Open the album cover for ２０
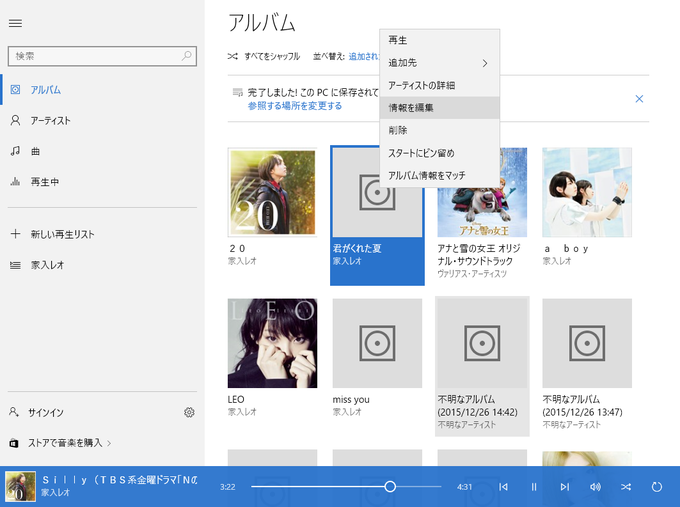This screenshot has width=680, height=507. tap(272, 192)
